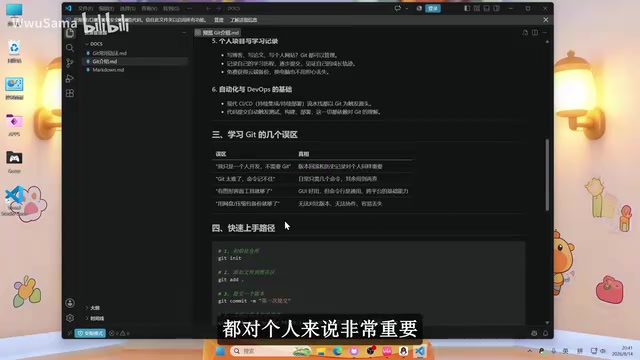Open the dropdown arrow beside the looping-arrows icon
This screenshot has height=360, width=640.
pos(407,8)
